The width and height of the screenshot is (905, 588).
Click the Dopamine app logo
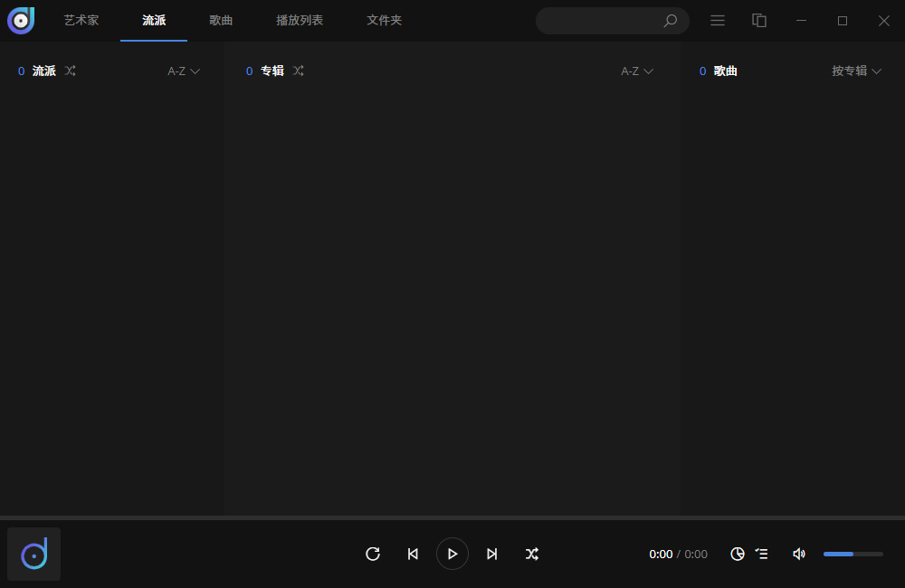click(21, 21)
